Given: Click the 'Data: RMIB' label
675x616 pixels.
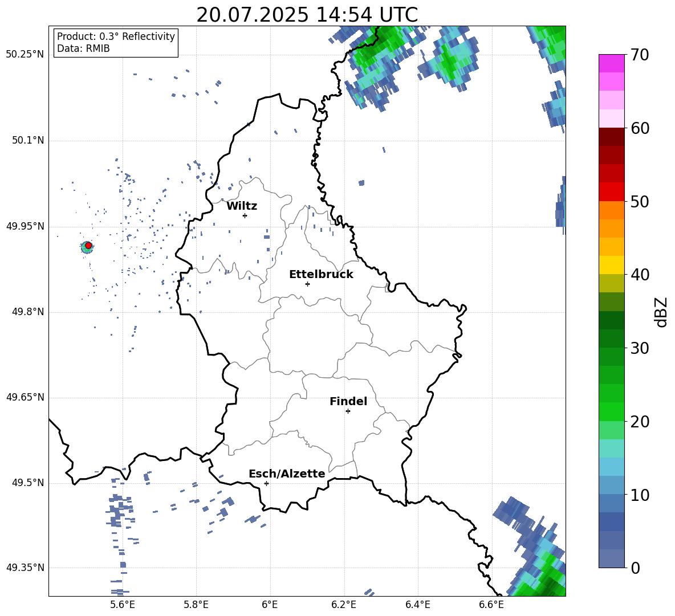Looking at the screenshot, I should [x=83, y=48].
